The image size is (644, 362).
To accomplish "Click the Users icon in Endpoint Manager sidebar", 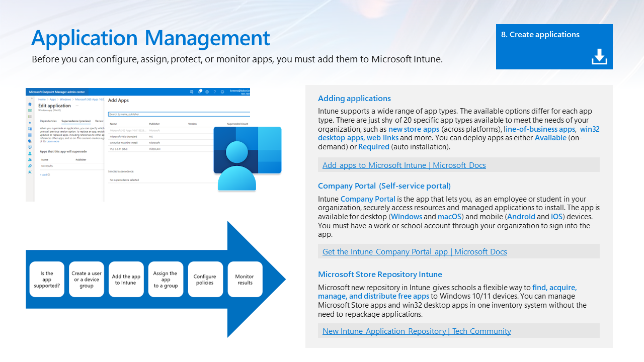I will pyautogui.click(x=30, y=153).
